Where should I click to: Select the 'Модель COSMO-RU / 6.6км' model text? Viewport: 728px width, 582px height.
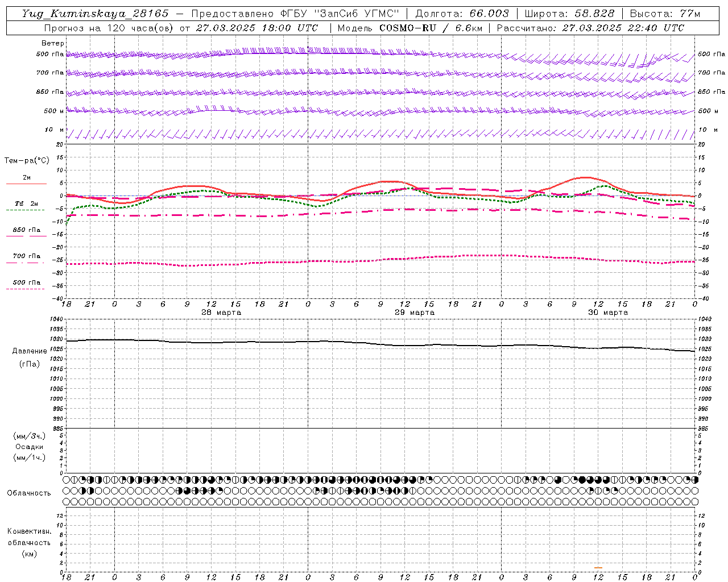coord(409,28)
